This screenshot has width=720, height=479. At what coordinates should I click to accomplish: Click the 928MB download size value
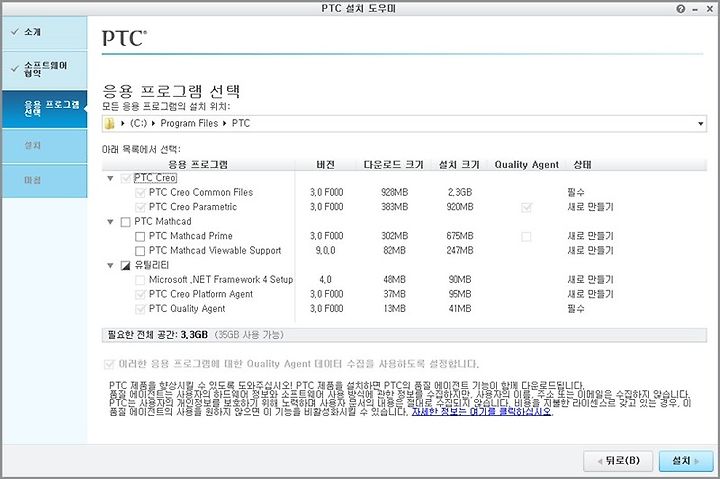(394, 192)
